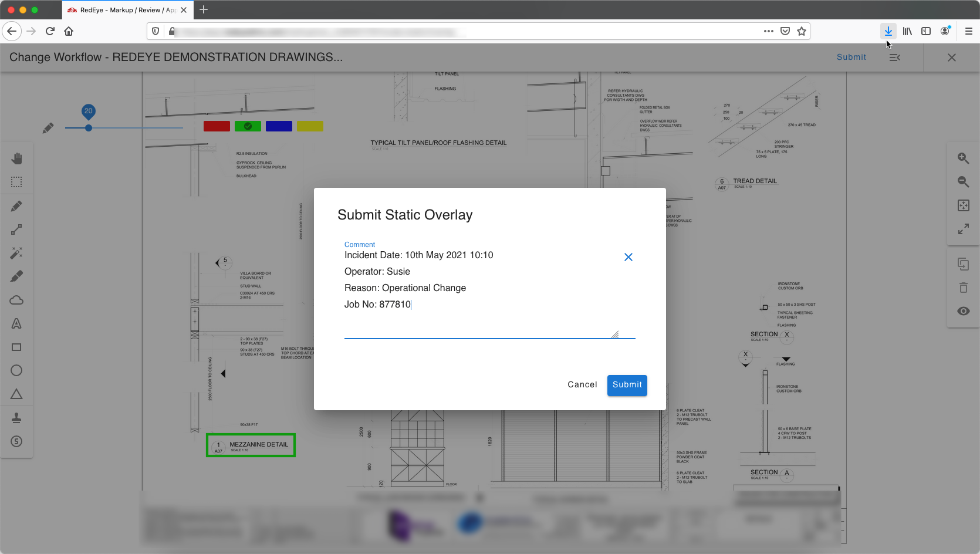980x554 pixels.
Task: Click the Zoom out magnifier icon
Action: point(964,181)
